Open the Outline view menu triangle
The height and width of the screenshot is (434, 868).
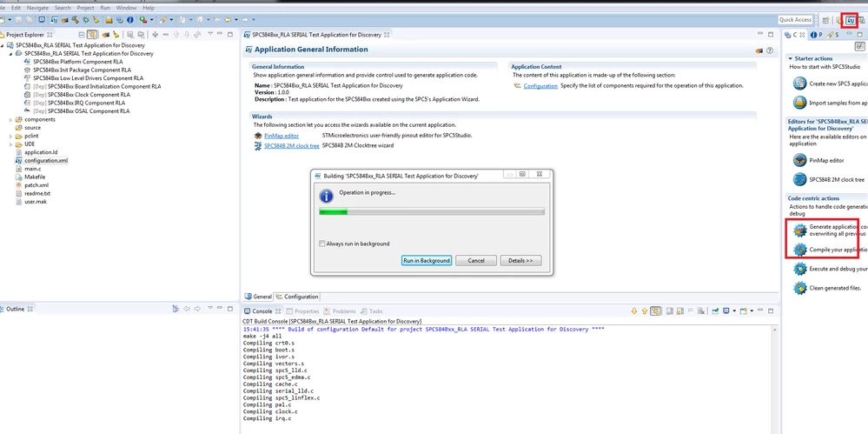tap(209, 308)
